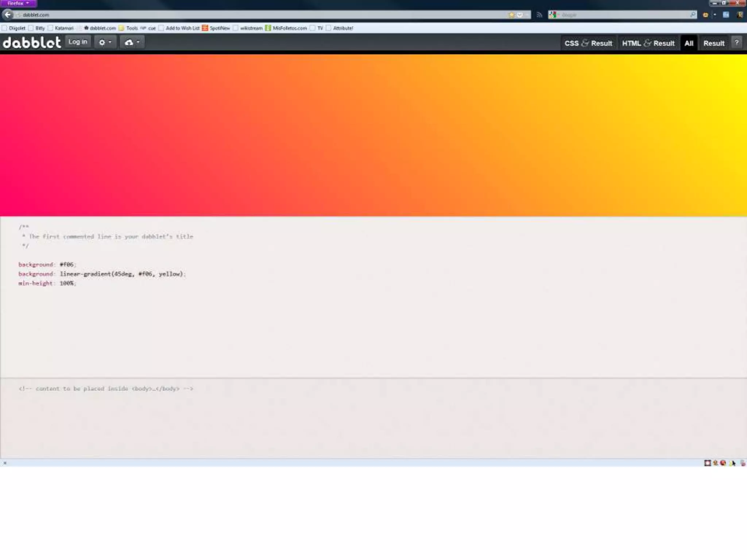This screenshot has width=747, height=560.
Task: Open the help question mark button
Action: click(736, 43)
